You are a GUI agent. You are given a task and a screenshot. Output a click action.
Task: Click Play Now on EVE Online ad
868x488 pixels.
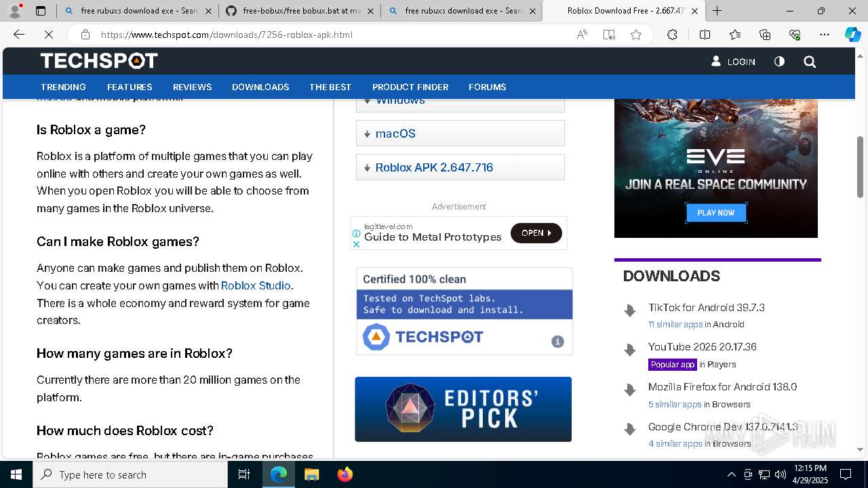coord(716,213)
